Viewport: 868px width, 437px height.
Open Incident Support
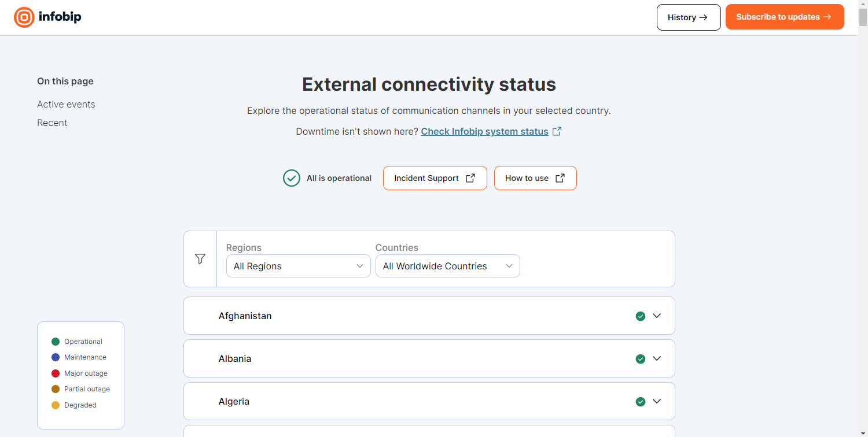tap(435, 178)
